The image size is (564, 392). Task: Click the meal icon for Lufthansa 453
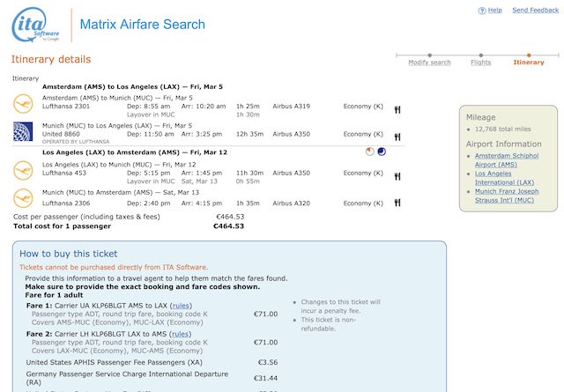[x=397, y=176]
